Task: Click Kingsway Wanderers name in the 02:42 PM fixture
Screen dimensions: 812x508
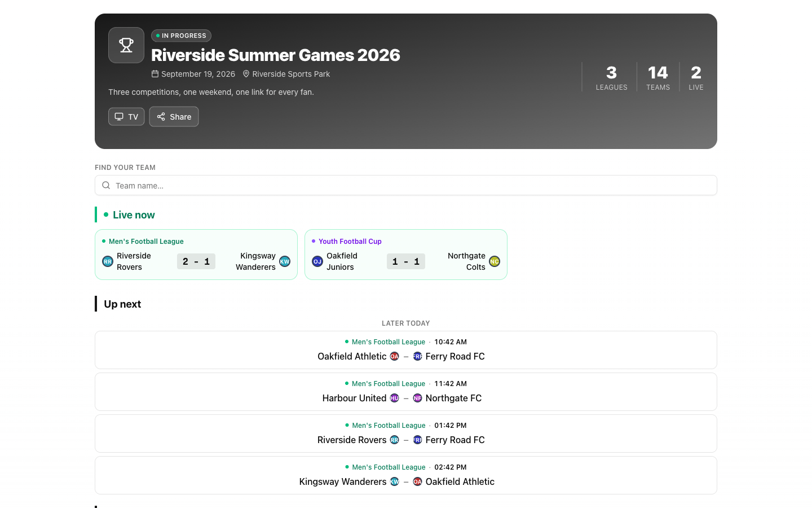Action: (343, 481)
